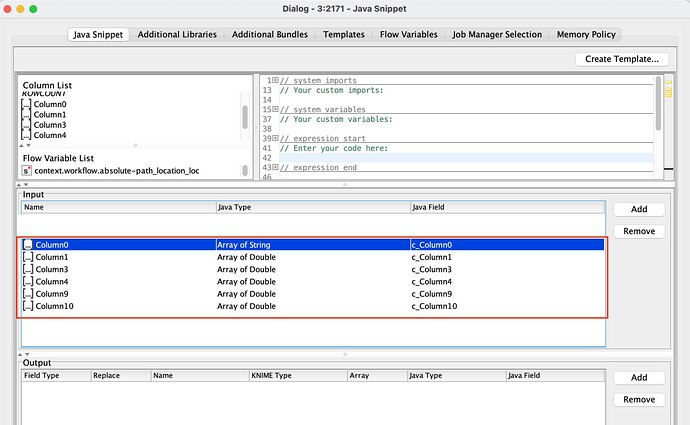Select the Column3 row name in Input table
690x425 pixels.
point(51,269)
